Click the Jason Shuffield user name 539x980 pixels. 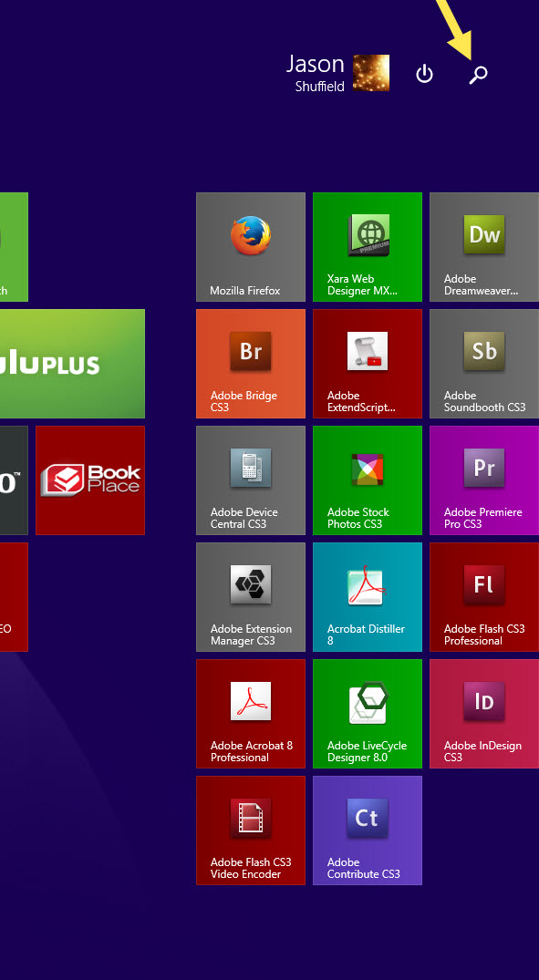pyautogui.click(x=316, y=73)
